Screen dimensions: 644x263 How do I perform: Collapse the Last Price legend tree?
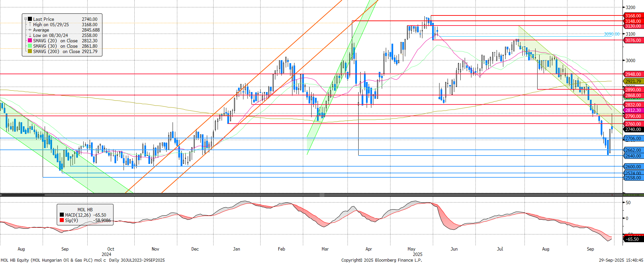[x=26, y=19]
